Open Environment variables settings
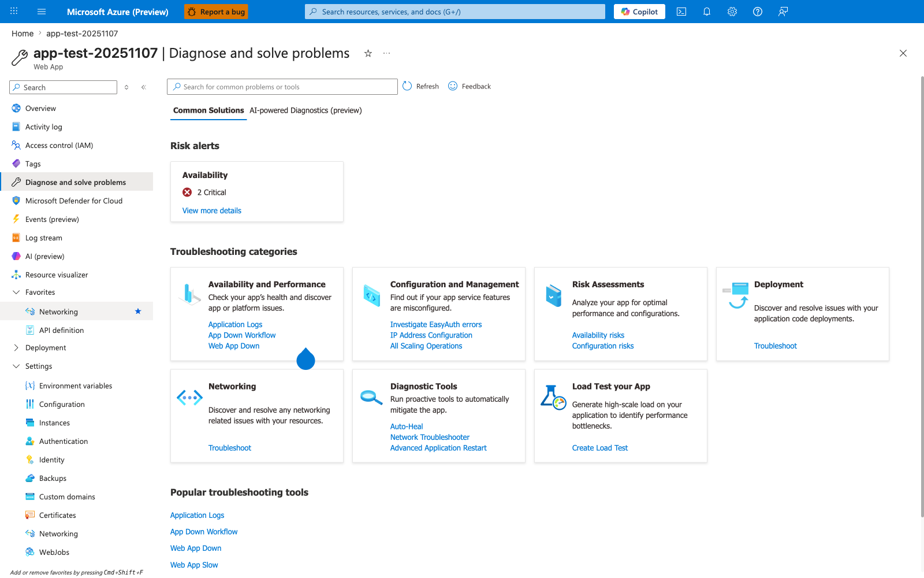The width and height of the screenshot is (924, 578). tap(76, 386)
